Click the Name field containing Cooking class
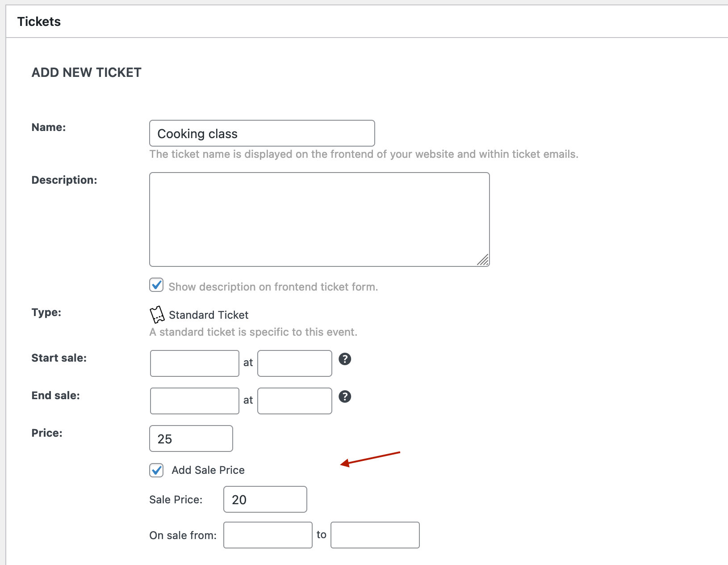Screen dimensions: 728x565 pos(262,133)
